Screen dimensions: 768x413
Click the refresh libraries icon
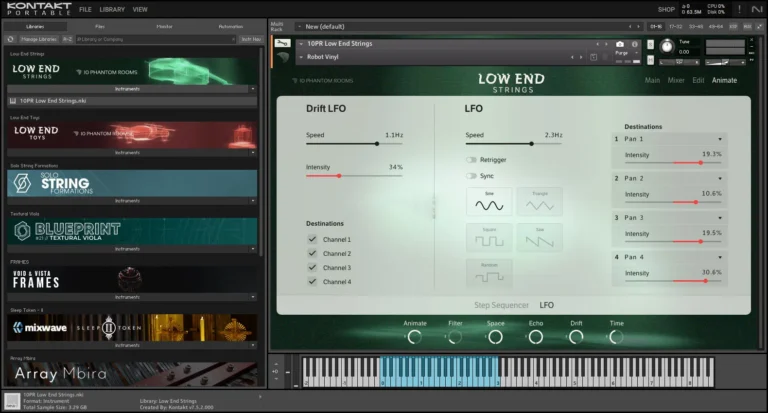point(11,39)
